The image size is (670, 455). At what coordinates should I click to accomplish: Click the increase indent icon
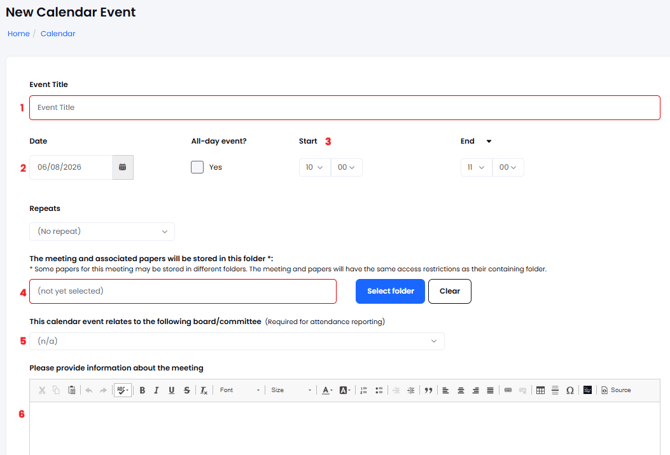(411, 390)
